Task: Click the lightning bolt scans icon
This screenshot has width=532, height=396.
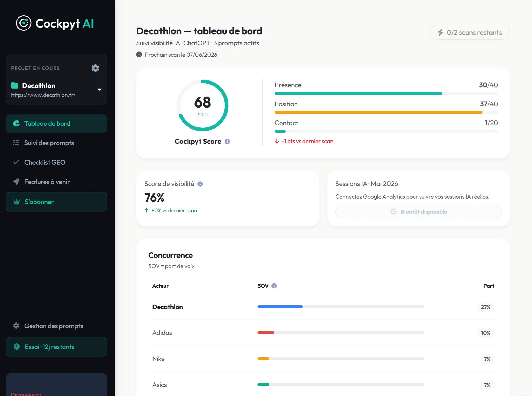Action: coord(440,32)
